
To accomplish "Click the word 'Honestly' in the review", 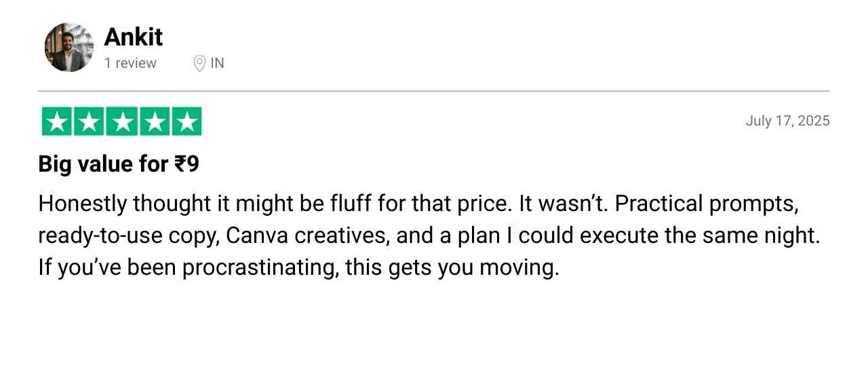I will (83, 204).
